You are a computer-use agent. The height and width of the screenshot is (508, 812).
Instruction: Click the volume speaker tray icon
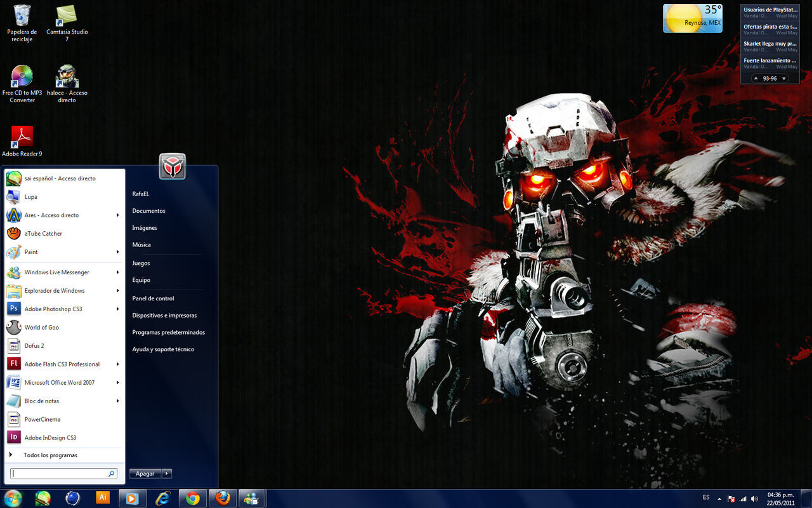(753, 498)
